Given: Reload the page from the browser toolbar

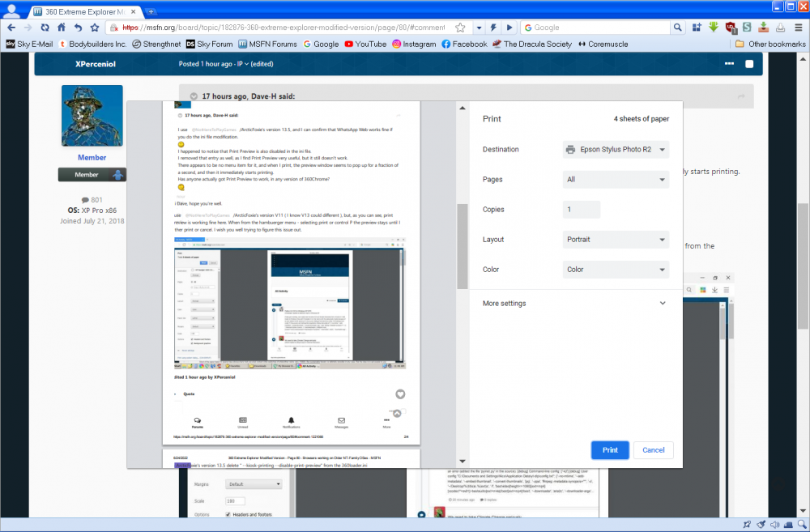Looking at the screenshot, I should click(x=45, y=27).
